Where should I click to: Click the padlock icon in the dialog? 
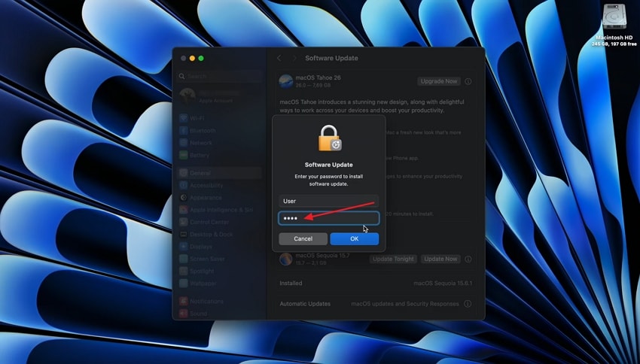pyautogui.click(x=329, y=138)
